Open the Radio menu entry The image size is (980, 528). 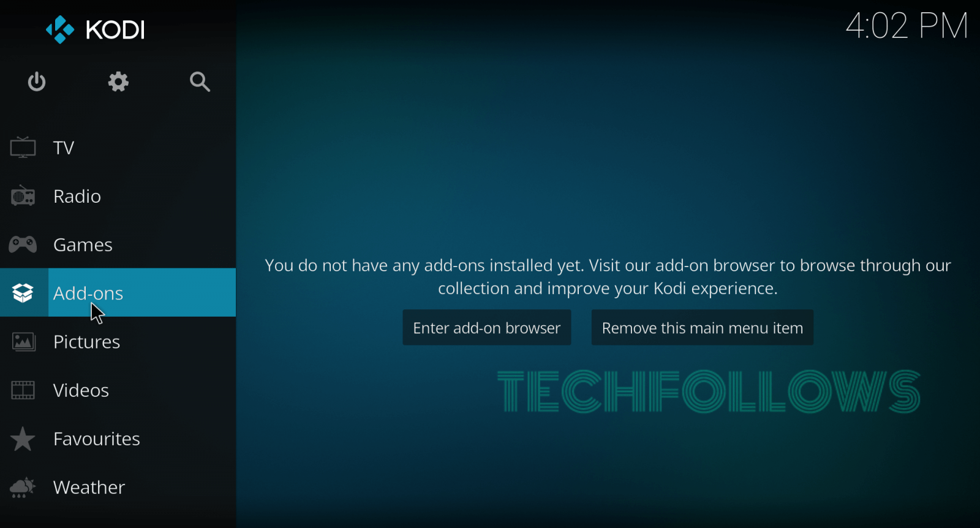118,196
